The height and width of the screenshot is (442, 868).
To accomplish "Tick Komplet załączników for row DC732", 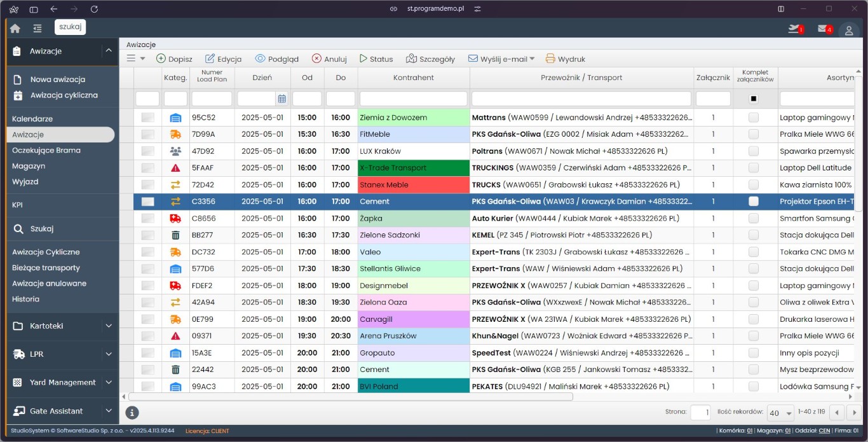I will [x=754, y=252].
